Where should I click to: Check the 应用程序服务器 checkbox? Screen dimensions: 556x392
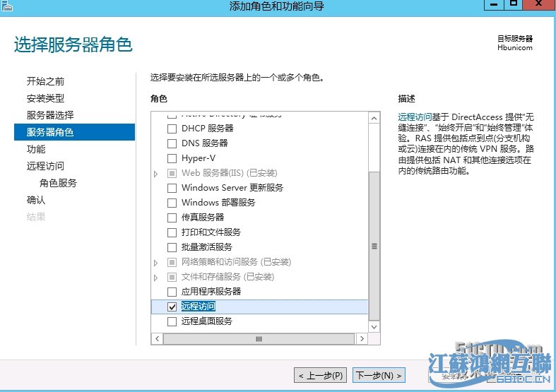pyautogui.click(x=172, y=292)
